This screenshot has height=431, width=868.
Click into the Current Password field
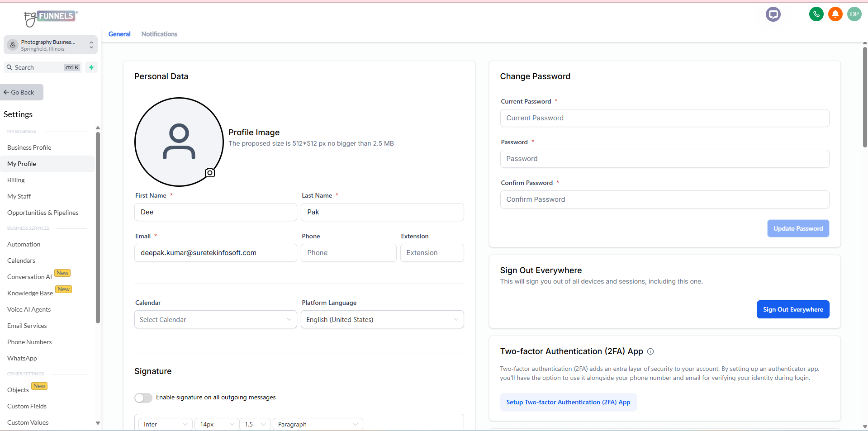664,118
